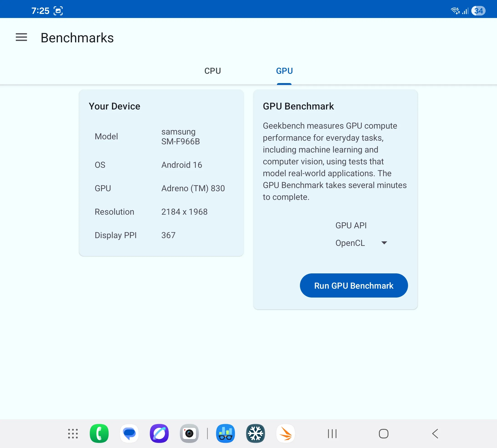Viewport: 497px width, 448px height.
Task: Tap the 7:25 clock in the status bar
Action: pos(40,11)
